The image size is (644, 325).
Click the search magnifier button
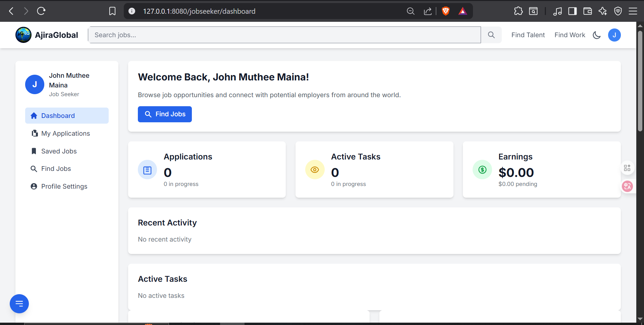tap(491, 35)
